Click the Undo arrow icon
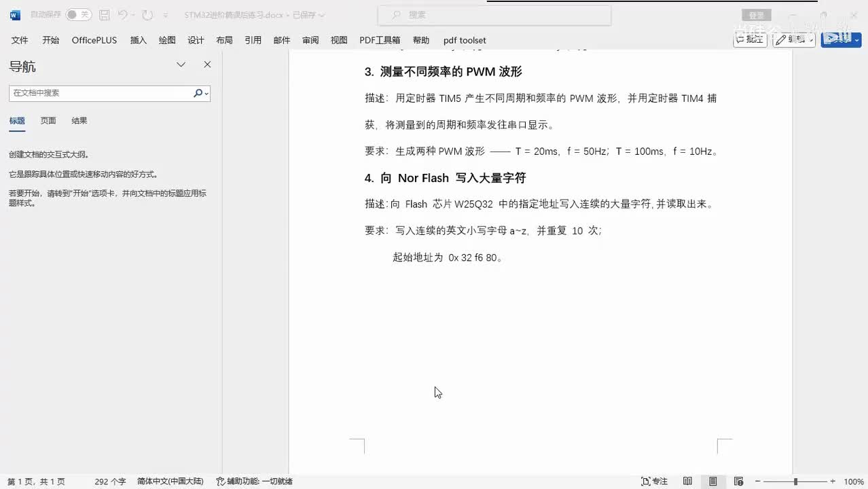Screen dimensions: 868x489 click(x=122, y=14)
